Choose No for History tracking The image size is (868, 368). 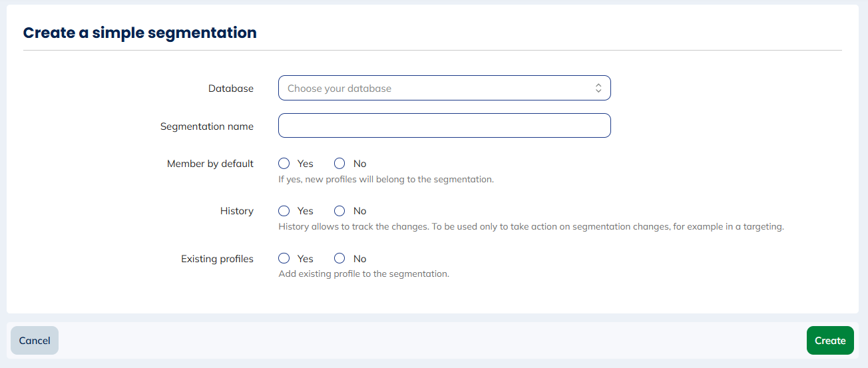[339, 211]
